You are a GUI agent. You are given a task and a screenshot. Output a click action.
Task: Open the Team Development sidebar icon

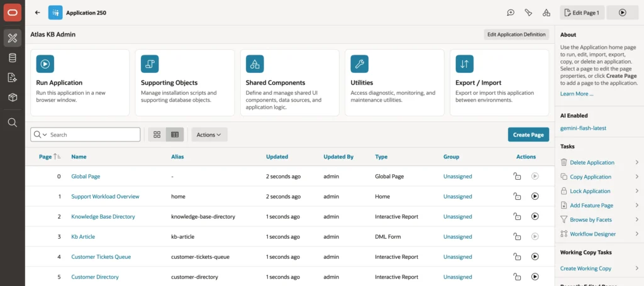pyautogui.click(x=13, y=77)
